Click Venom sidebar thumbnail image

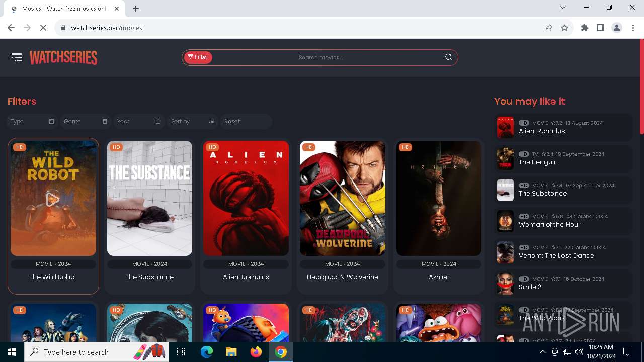(505, 252)
